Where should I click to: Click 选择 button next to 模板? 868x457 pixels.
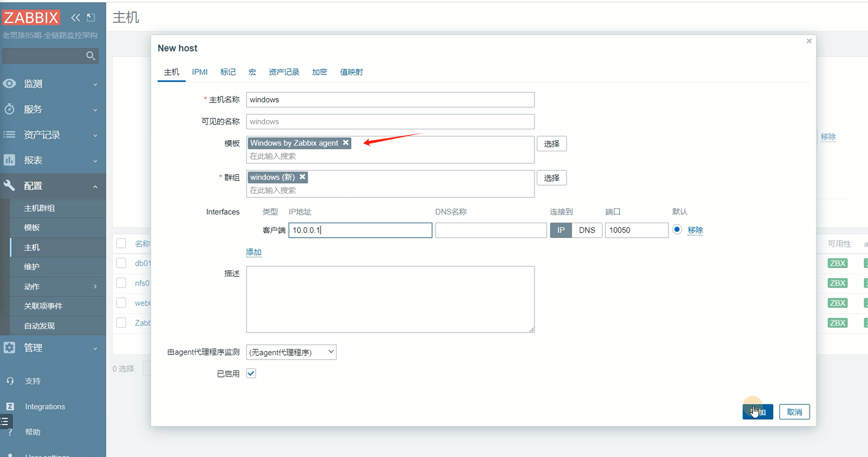(552, 144)
